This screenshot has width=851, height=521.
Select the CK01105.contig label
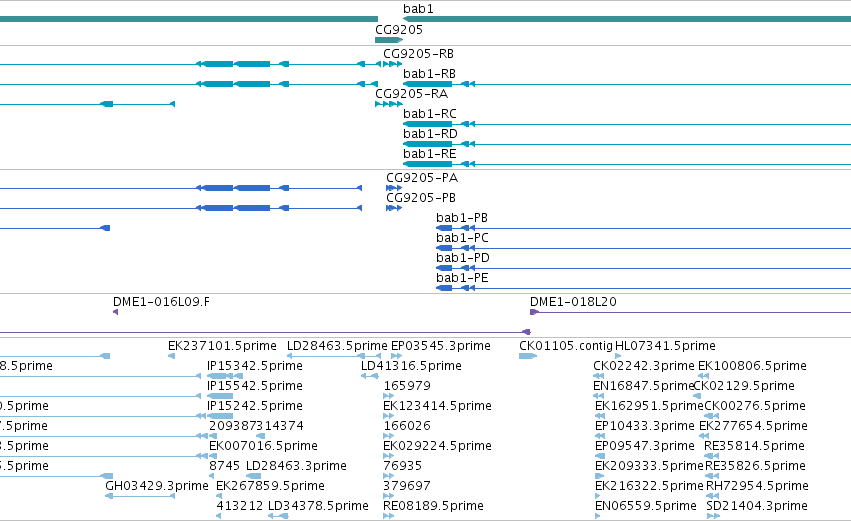tap(566, 346)
